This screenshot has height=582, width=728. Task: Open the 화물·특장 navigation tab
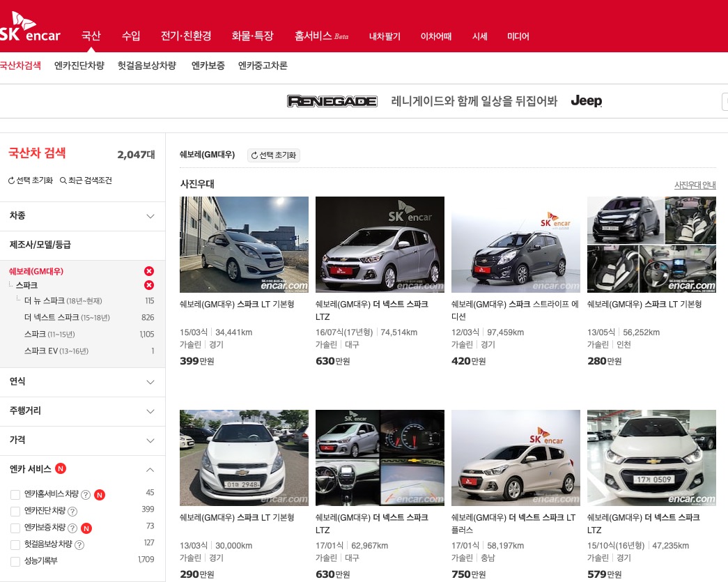click(253, 36)
